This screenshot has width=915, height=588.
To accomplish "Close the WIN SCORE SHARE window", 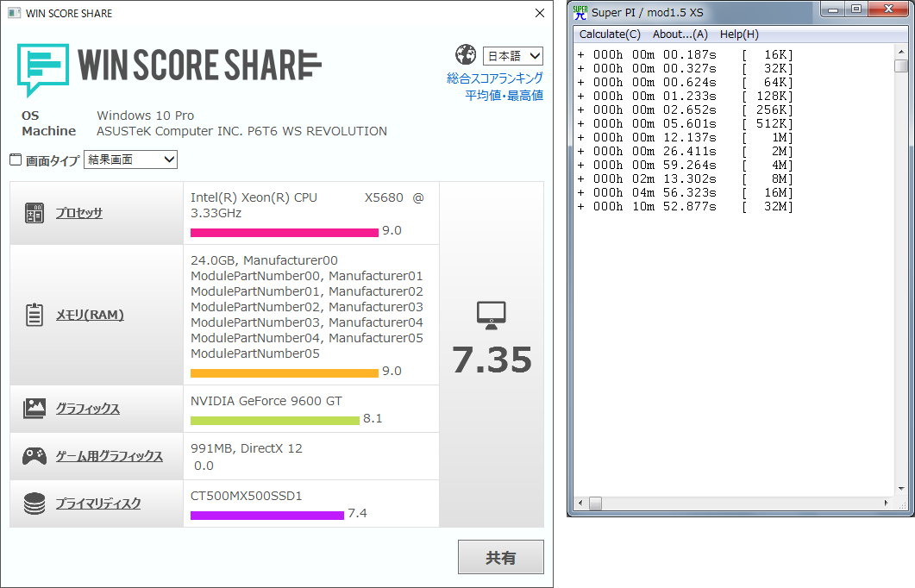I will [540, 13].
